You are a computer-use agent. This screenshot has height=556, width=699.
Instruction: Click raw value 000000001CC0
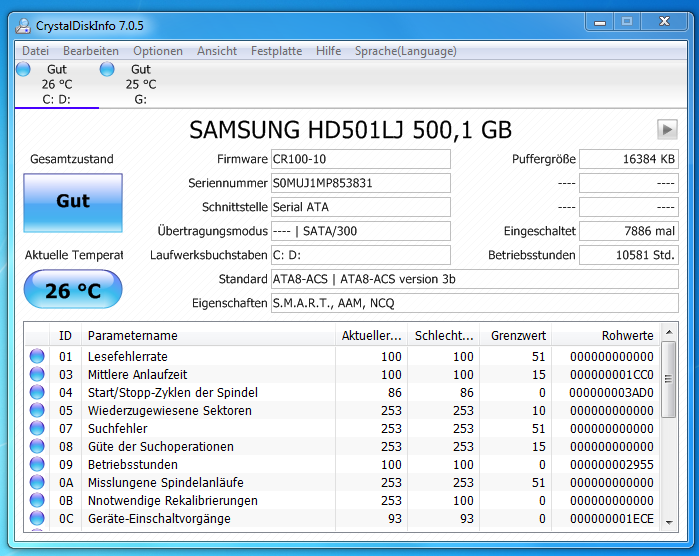click(x=612, y=375)
